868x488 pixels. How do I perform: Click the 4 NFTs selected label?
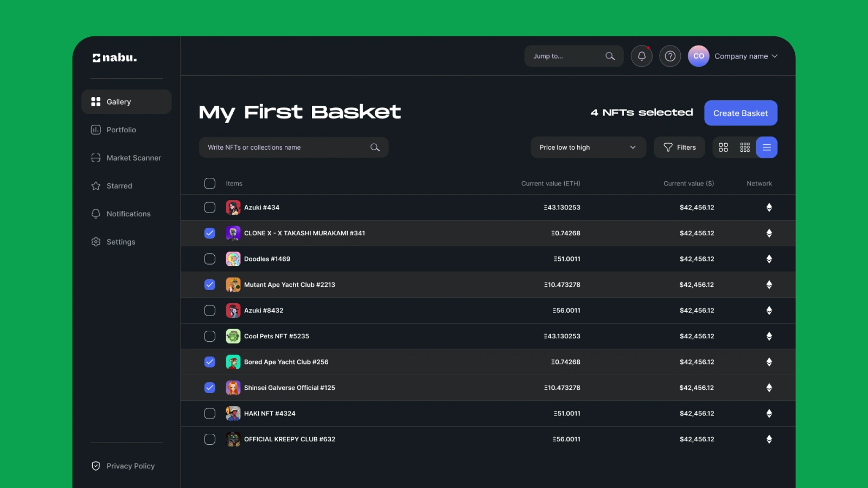point(642,112)
